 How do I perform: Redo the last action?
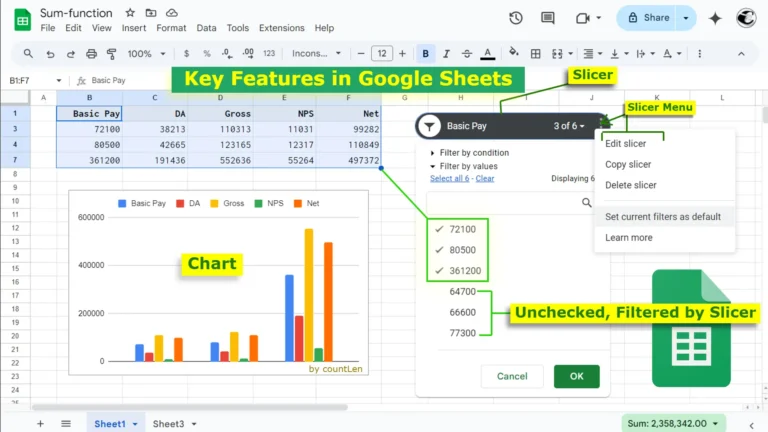(x=71, y=54)
